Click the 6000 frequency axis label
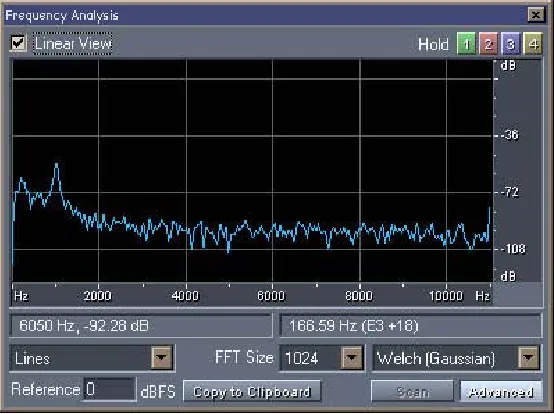Screen dimensions: 554x414 point(271,295)
